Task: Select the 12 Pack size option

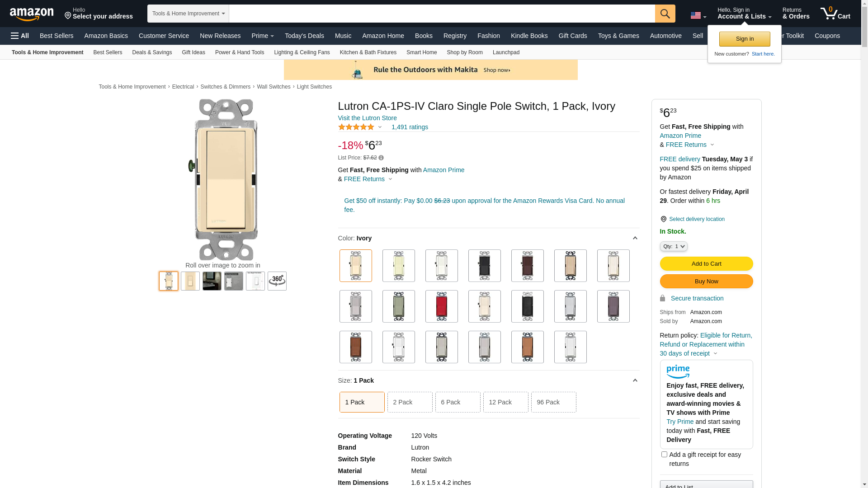Action: 505,402
